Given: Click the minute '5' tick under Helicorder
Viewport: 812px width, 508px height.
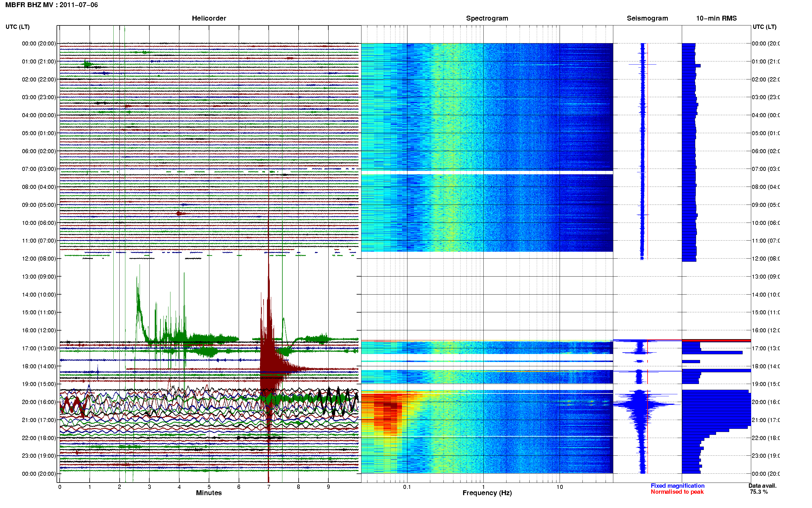Looking at the screenshot, I should click(x=209, y=487).
